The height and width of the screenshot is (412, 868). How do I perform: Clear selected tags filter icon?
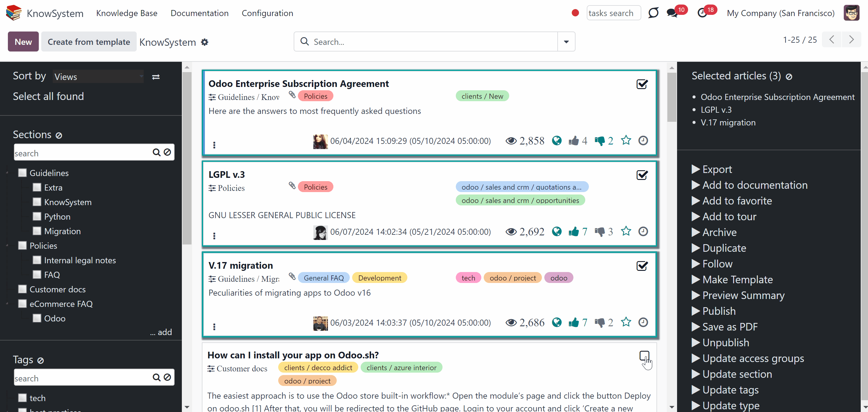[40, 360]
